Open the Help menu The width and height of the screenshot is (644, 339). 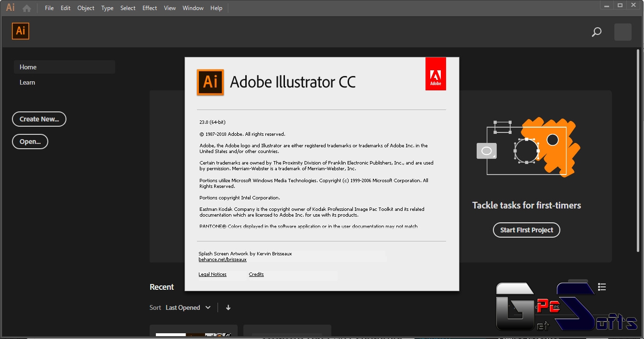coord(217,8)
